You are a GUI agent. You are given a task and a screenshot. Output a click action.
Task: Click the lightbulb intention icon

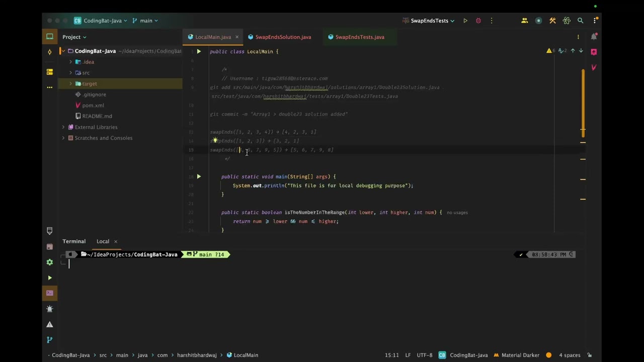click(215, 141)
